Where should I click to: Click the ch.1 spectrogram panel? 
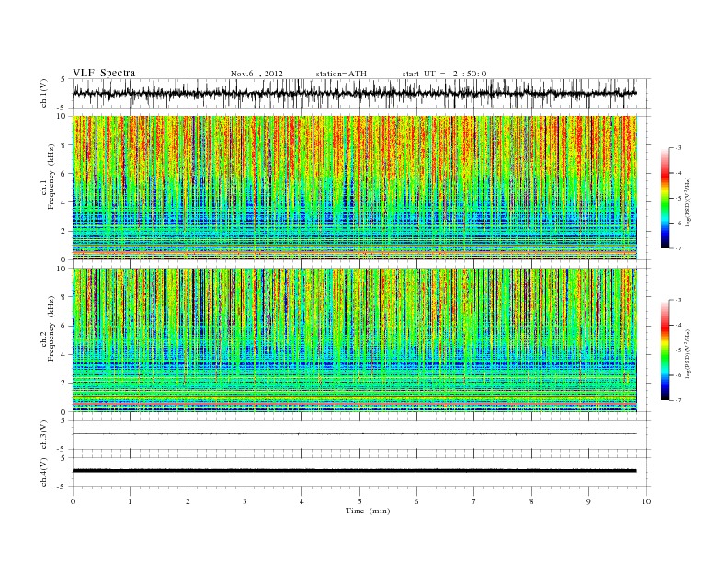pos(354,188)
